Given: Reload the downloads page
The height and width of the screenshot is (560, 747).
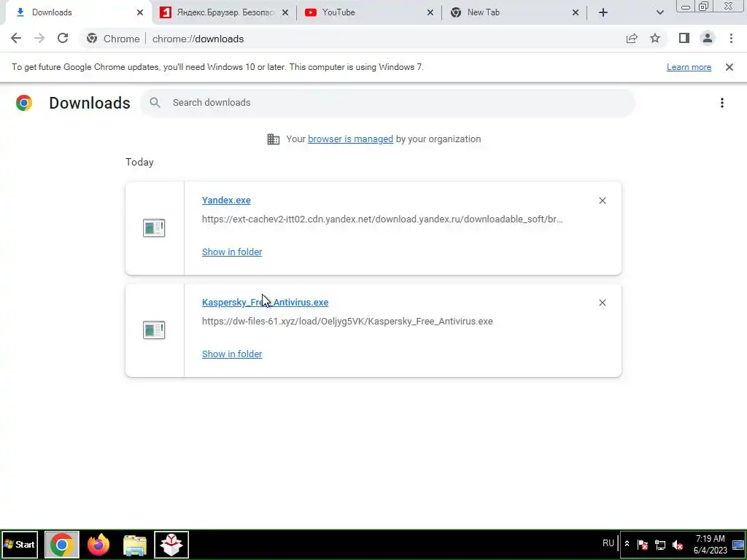Looking at the screenshot, I should click(x=63, y=39).
